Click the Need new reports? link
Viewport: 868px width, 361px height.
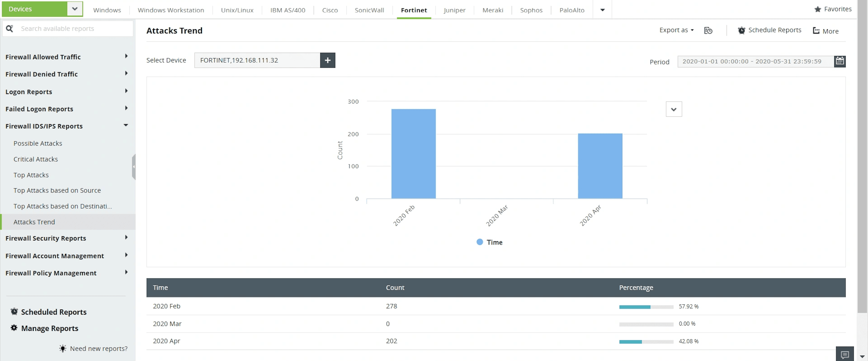[x=98, y=349]
